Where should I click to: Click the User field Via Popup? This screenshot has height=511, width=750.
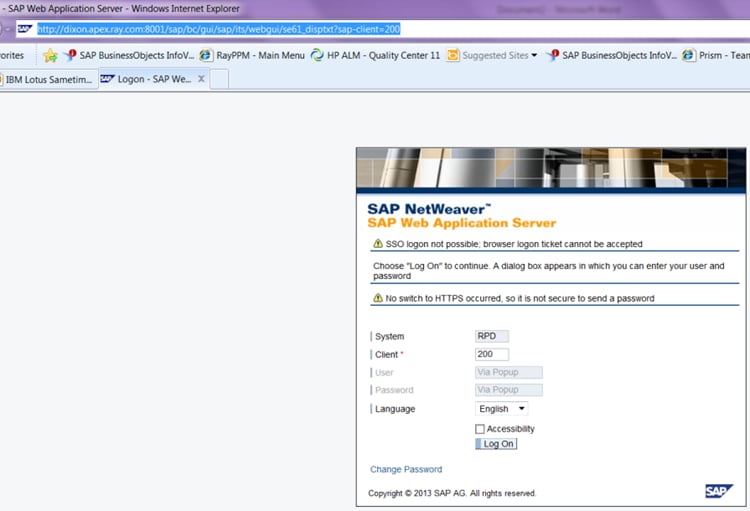[509, 372]
